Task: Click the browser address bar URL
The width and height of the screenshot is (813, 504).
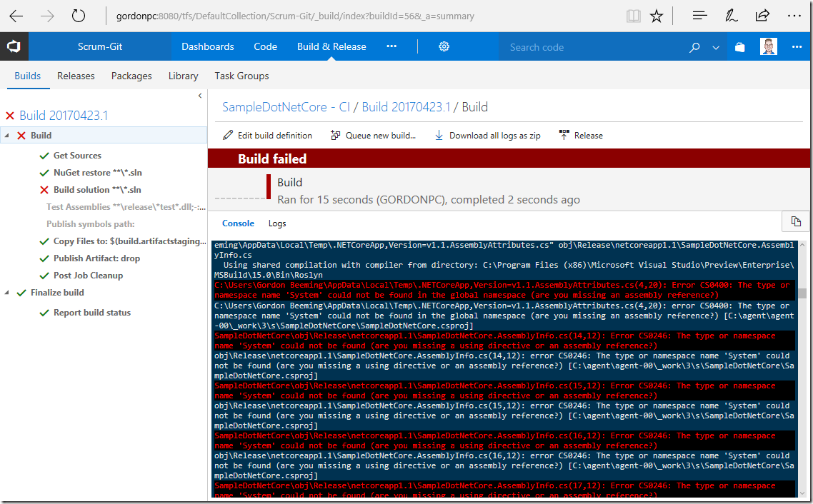Action: (295, 16)
